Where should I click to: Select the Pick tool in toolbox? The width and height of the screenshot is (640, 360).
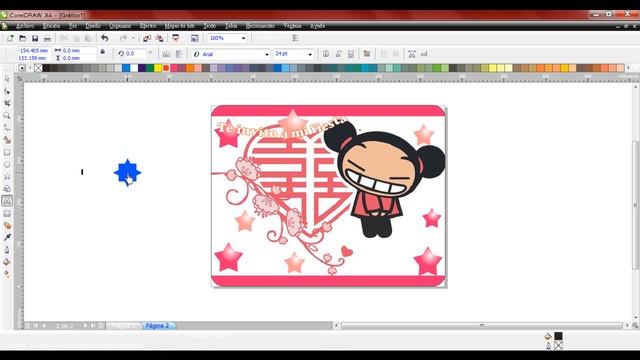pos(7,79)
